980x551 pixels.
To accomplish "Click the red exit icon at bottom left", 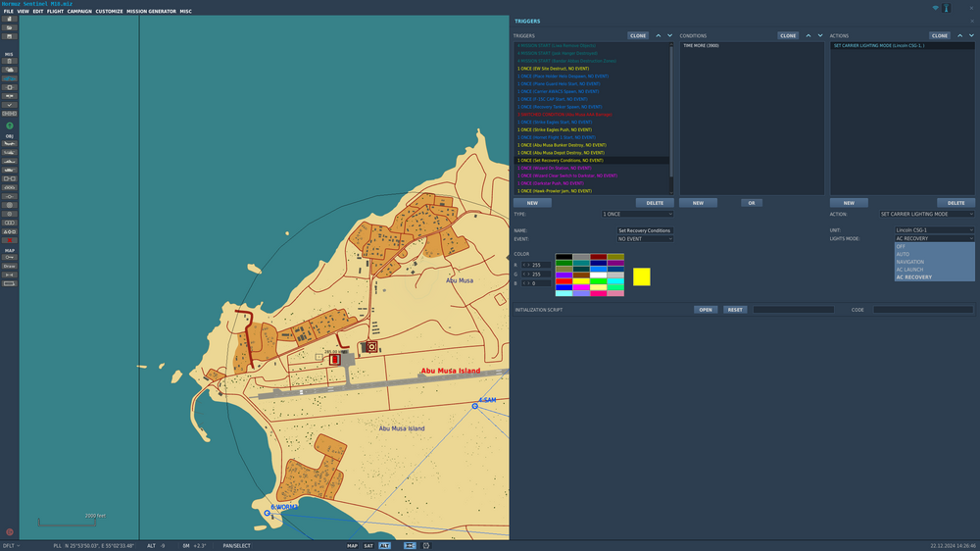I will coord(10,532).
